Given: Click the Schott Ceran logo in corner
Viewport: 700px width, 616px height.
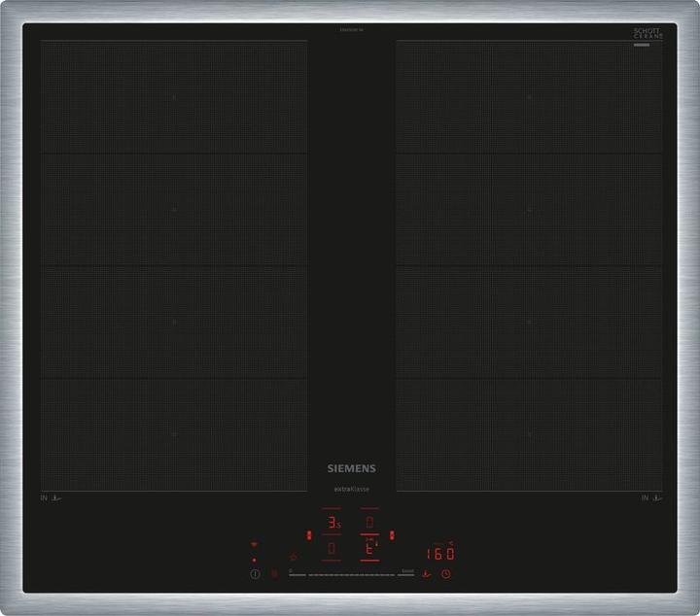Looking at the screenshot, I should click(647, 33).
